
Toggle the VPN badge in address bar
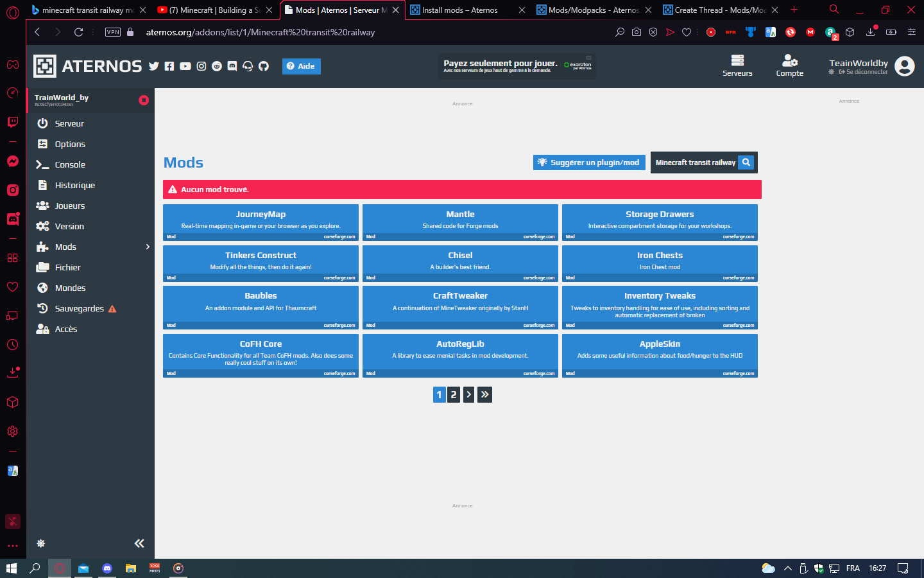(113, 32)
